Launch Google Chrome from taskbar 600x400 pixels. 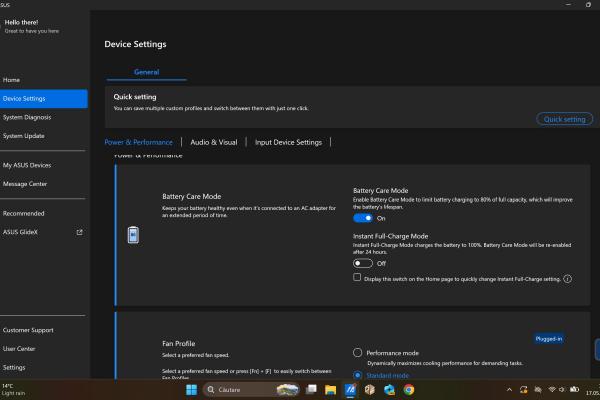point(409,390)
